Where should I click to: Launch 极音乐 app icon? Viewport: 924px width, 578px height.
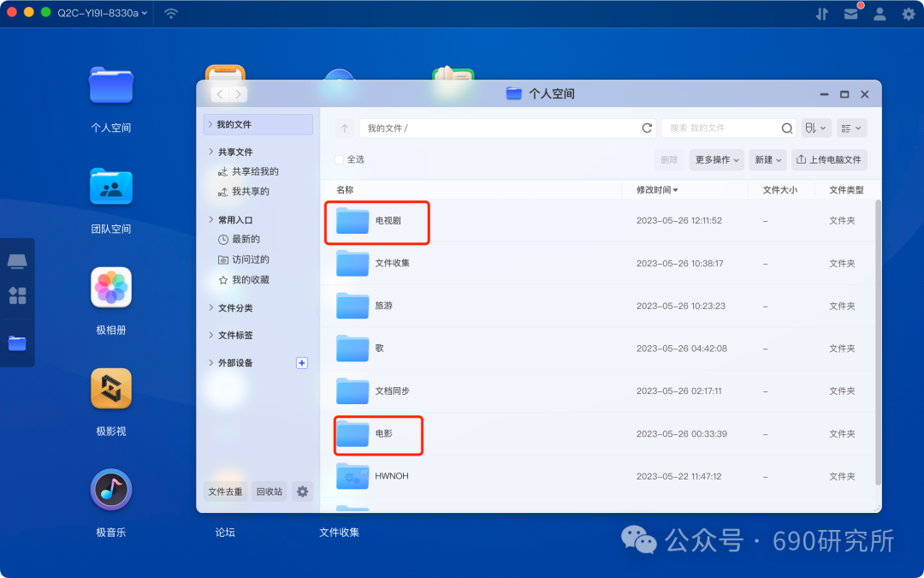pos(110,490)
